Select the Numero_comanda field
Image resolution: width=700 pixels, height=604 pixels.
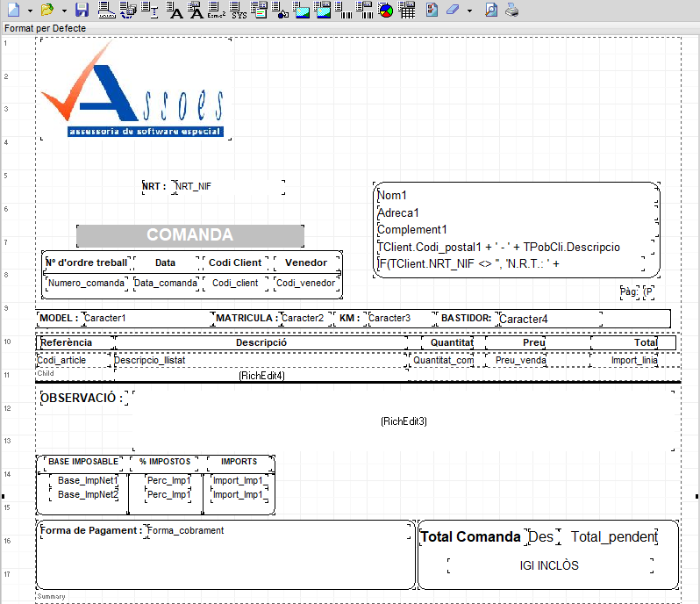86,283
